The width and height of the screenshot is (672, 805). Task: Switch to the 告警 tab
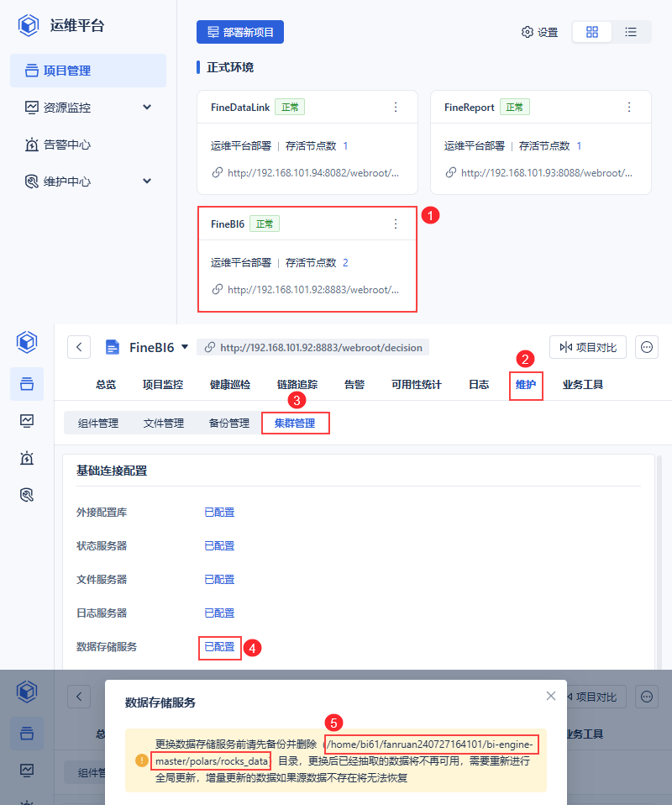[354, 385]
